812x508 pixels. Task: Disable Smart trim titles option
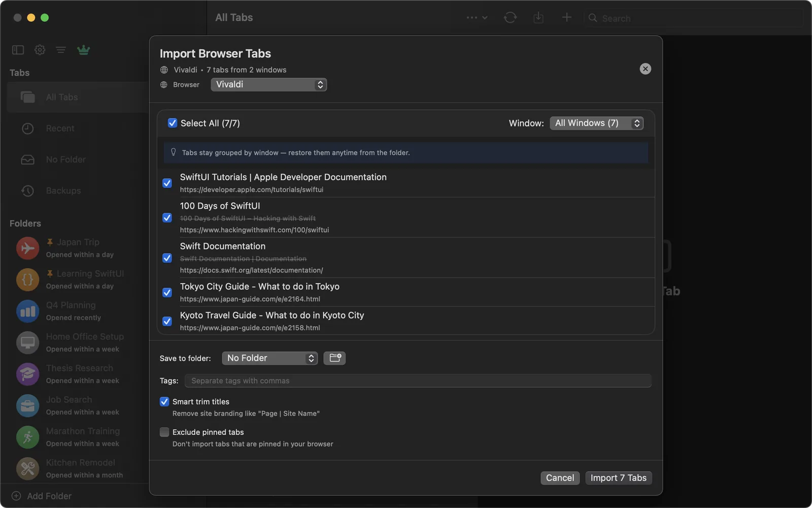(164, 402)
